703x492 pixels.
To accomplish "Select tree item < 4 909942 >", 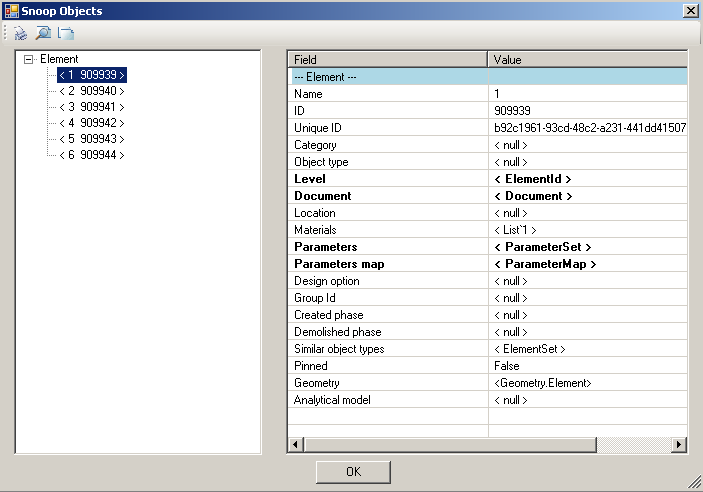I will pyautogui.click(x=92, y=123).
